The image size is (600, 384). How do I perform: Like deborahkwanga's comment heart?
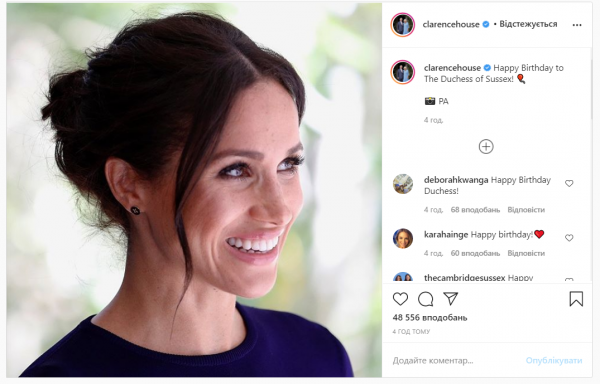pyautogui.click(x=569, y=184)
